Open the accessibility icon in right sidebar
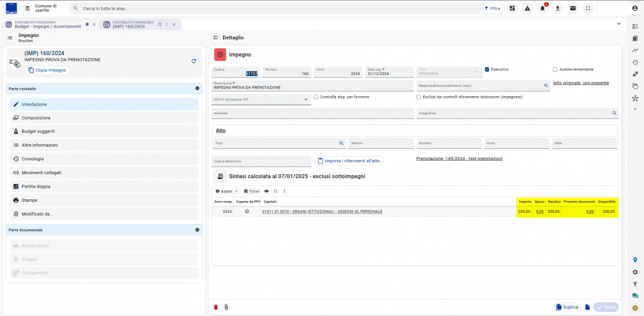Image resolution: width=644 pixels, height=316 pixels. [635, 284]
